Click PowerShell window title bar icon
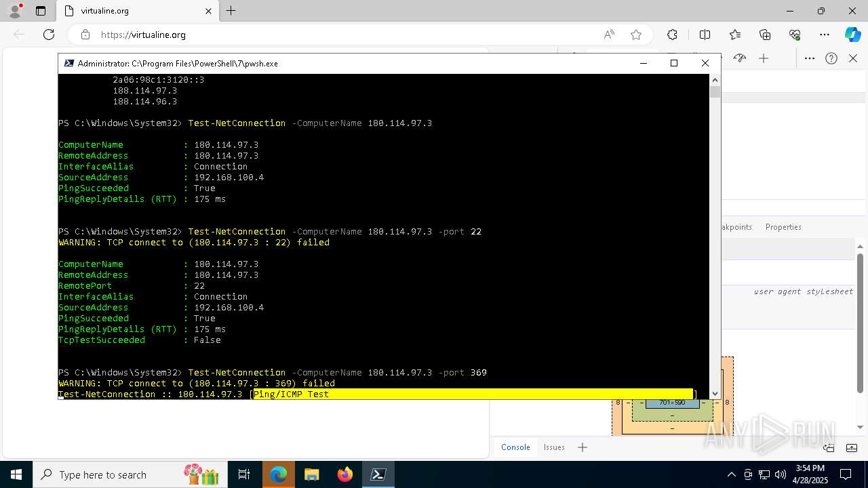Viewport: 868px width, 488px height. (68, 63)
